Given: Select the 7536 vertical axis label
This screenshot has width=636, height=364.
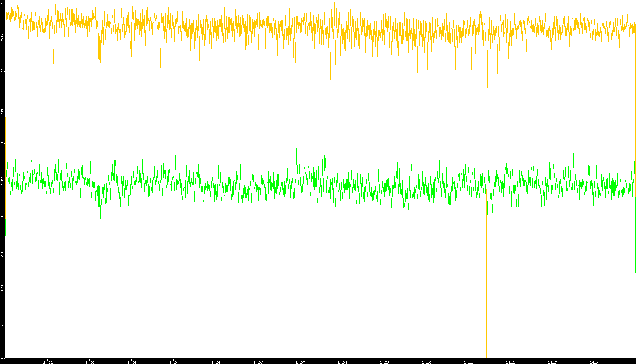Looking at the screenshot, I should click(x=2, y=37).
